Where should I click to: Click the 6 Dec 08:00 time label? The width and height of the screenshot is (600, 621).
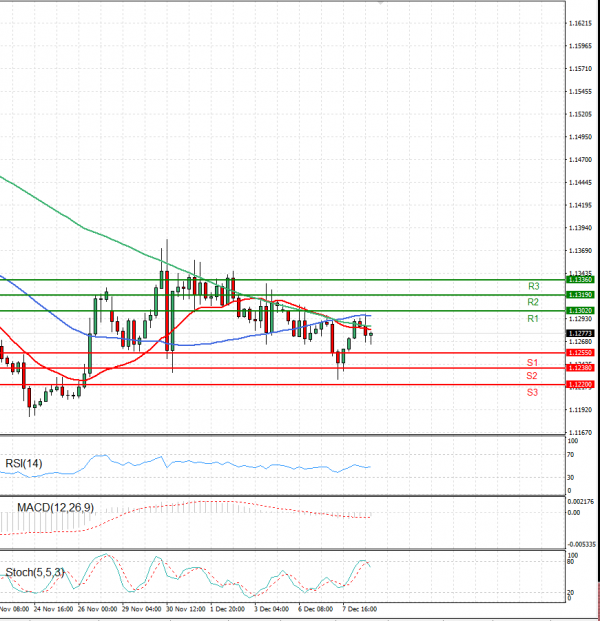pyautogui.click(x=315, y=609)
